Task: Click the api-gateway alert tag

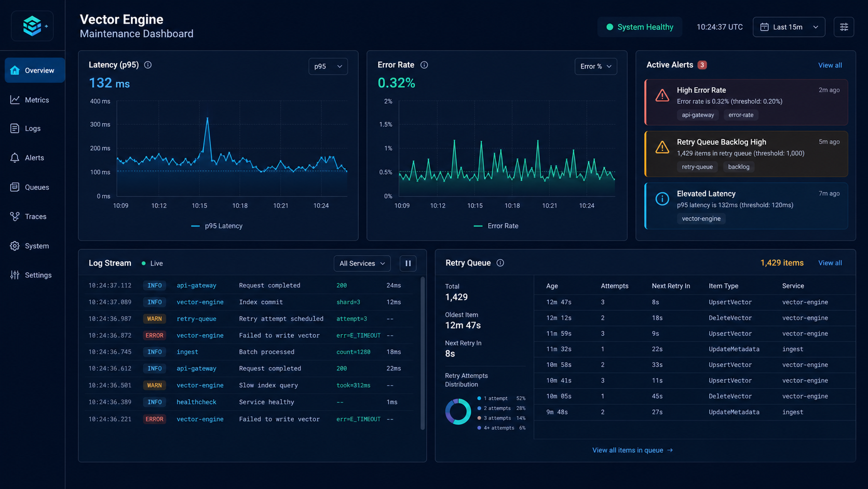Action: click(698, 115)
